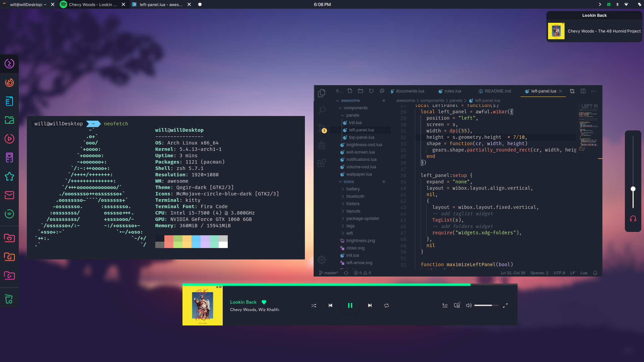The width and height of the screenshot is (644, 362).
Task: Click the New File button in explorer
Action: coord(350,90)
